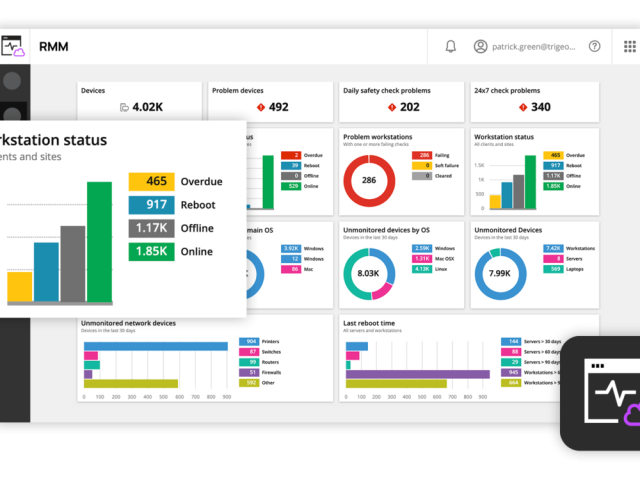
Task: Click the 286 Failing legend badge
Action: [423, 155]
